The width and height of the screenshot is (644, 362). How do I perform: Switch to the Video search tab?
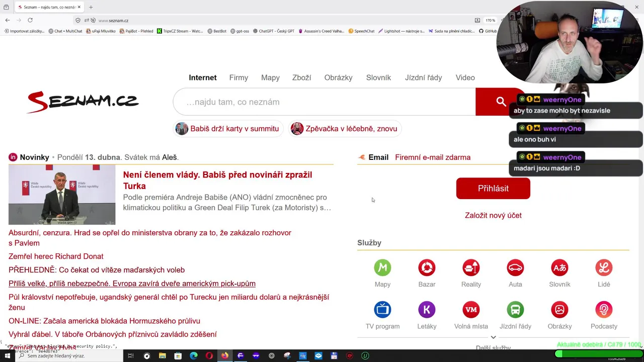pos(465,77)
